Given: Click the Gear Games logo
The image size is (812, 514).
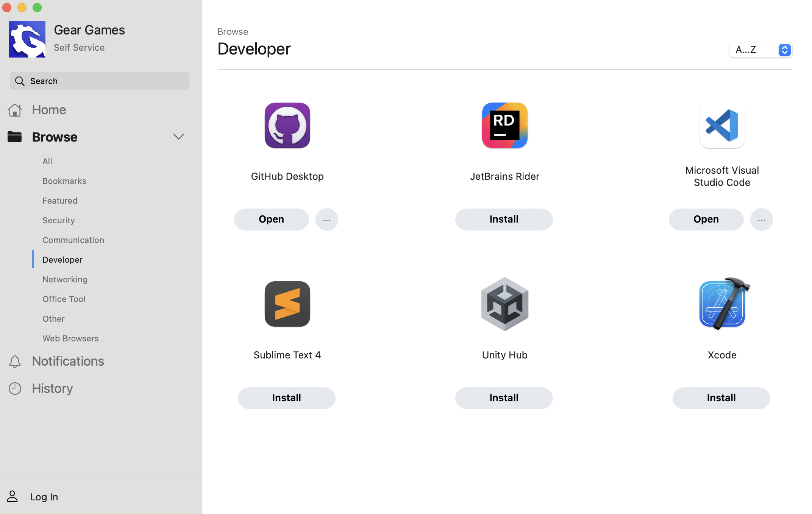Looking at the screenshot, I should [27, 39].
